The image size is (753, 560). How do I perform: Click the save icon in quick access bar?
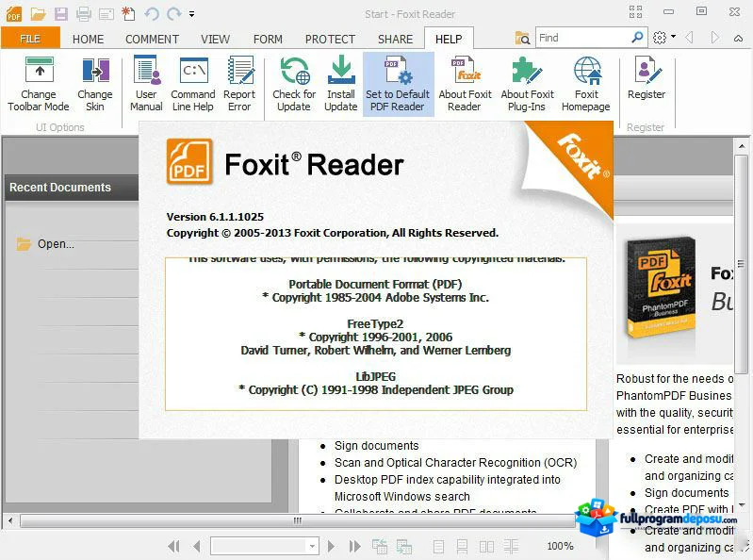pos(61,13)
